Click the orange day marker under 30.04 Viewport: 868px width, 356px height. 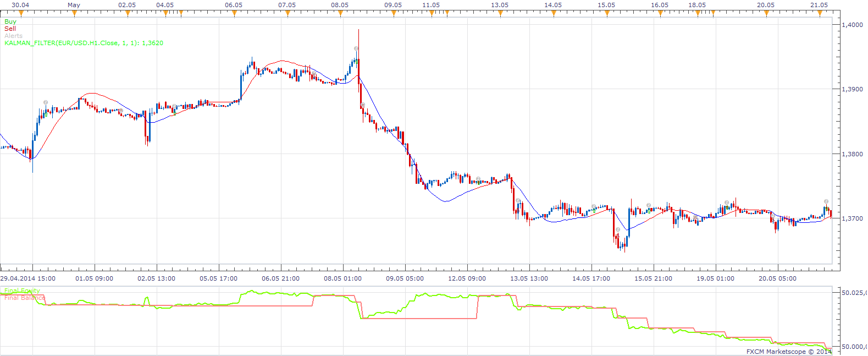point(21,14)
